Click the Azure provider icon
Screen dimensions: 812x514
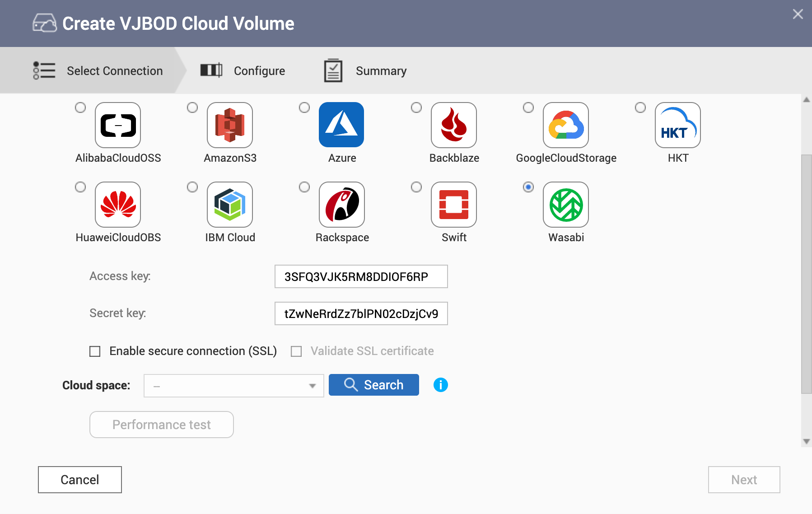(342, 125)
